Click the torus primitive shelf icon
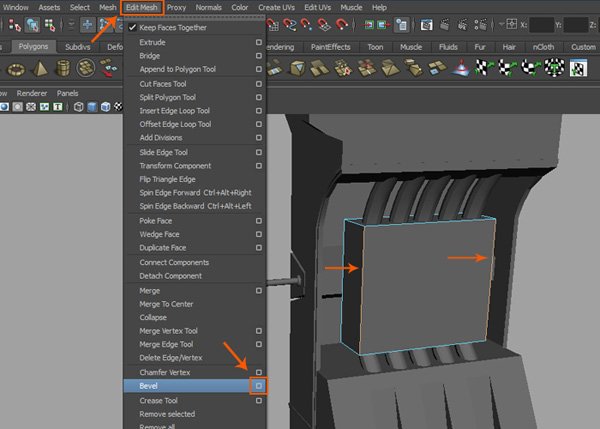600x429 pixels. click(x=16, y=69)
